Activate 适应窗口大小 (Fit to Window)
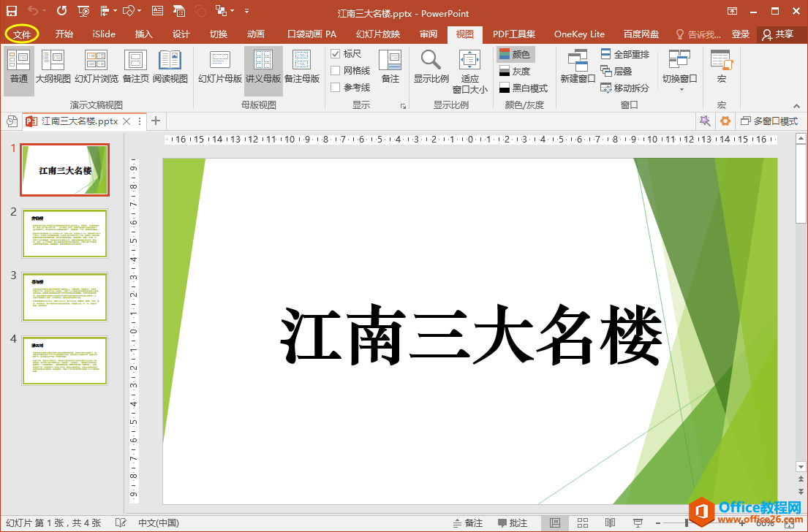 tap(469, 69)
